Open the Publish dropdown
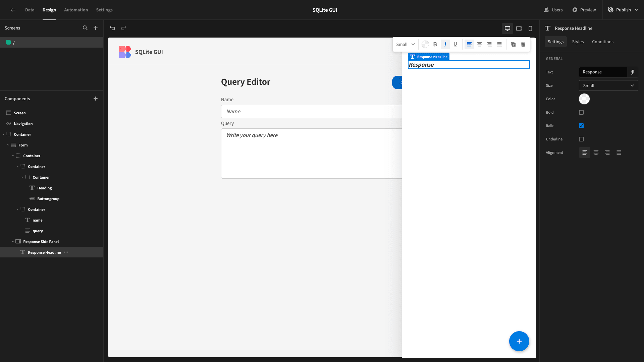 [623, 10]
